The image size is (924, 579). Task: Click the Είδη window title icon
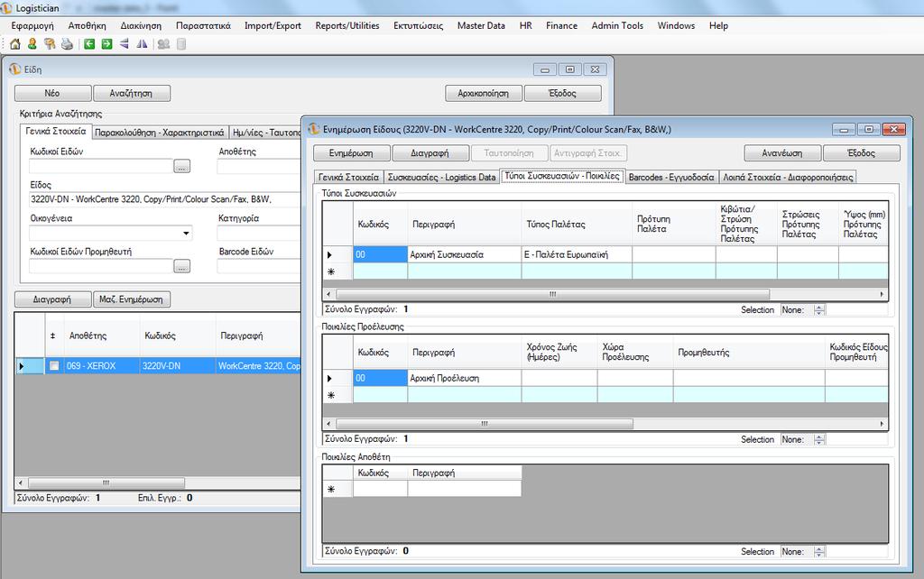tap(15, 69)
